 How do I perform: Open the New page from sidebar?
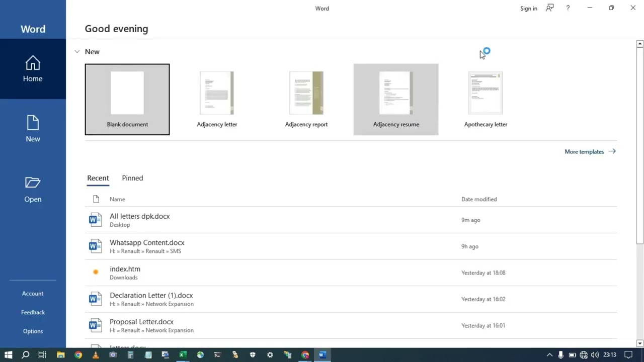tap(33, 129)
